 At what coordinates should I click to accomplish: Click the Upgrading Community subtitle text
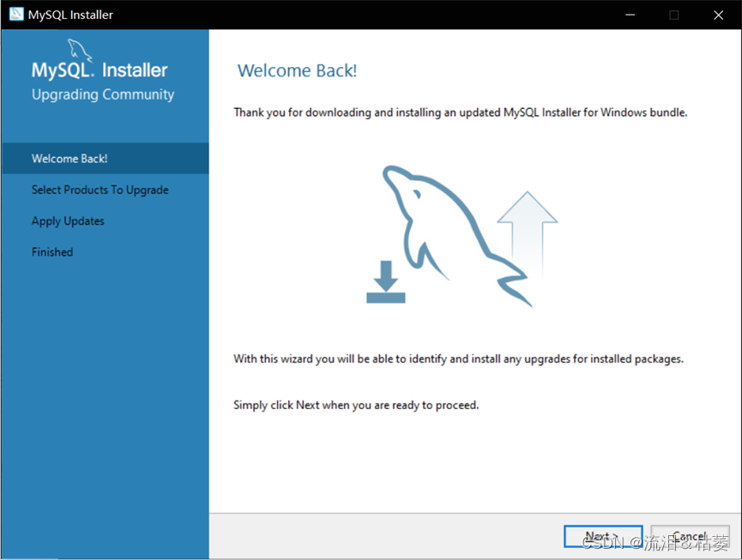(x=103, y=94)
